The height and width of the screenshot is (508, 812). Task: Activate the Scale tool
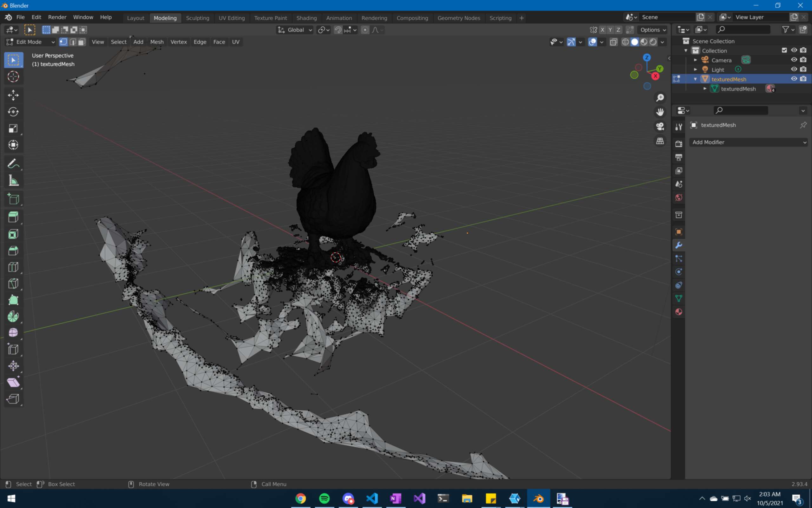click(x=13, y=128)
